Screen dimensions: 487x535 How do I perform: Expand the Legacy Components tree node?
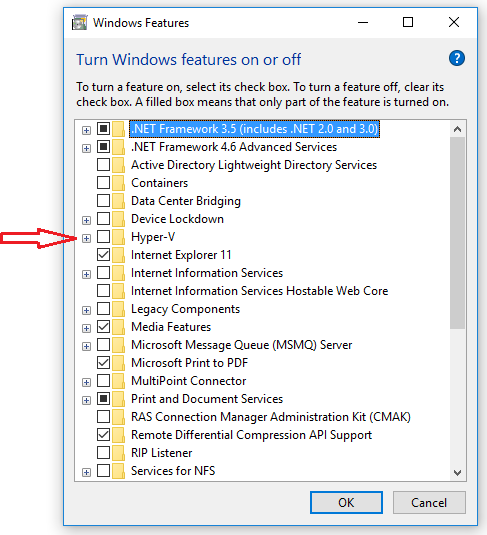click(86, 310)
